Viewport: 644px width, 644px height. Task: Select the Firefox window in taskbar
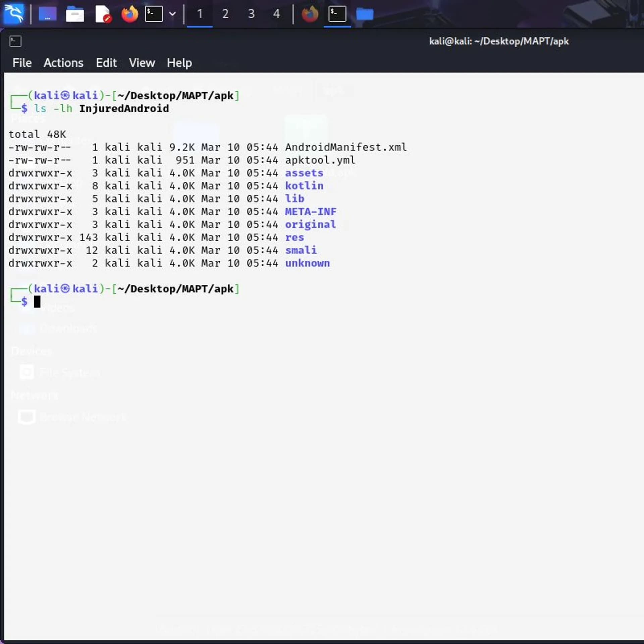pos(310,14)
